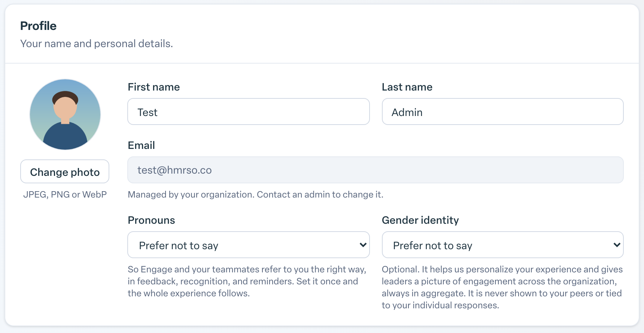Click the Pronouns label
The height and width of the screenshot is (333, 644).
pyautogui.click(x=151, y=220)
